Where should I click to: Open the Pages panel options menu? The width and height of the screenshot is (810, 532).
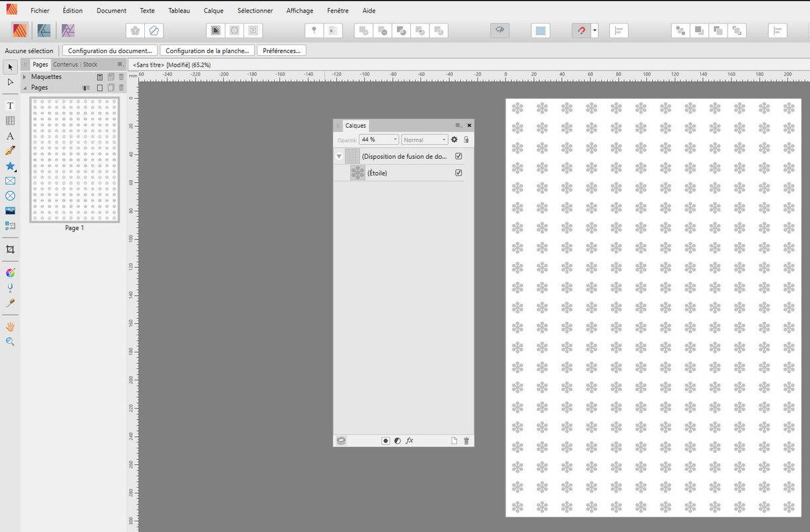[120, 65]
